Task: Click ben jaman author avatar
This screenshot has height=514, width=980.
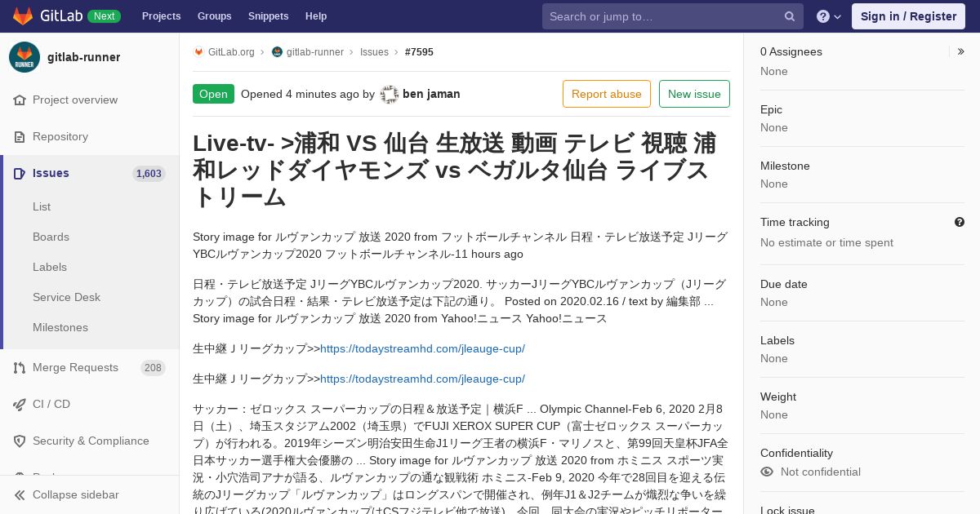Action: click(390, 95)
